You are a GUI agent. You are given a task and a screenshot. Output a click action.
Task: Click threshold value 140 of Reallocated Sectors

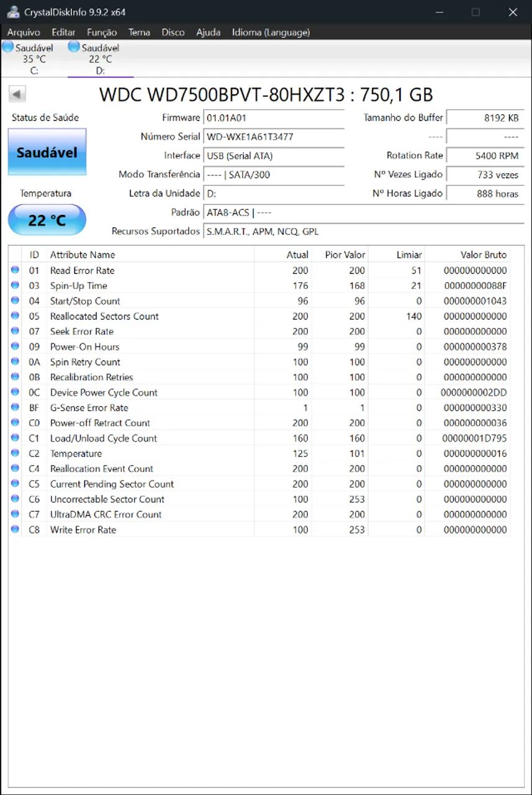point(413,316)
